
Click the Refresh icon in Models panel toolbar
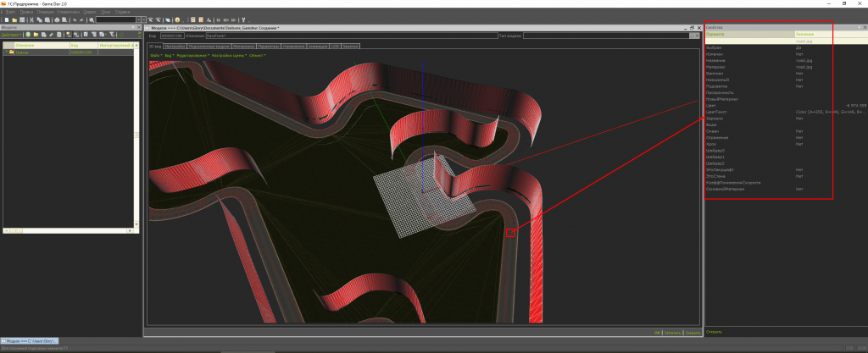pos(121,34)
